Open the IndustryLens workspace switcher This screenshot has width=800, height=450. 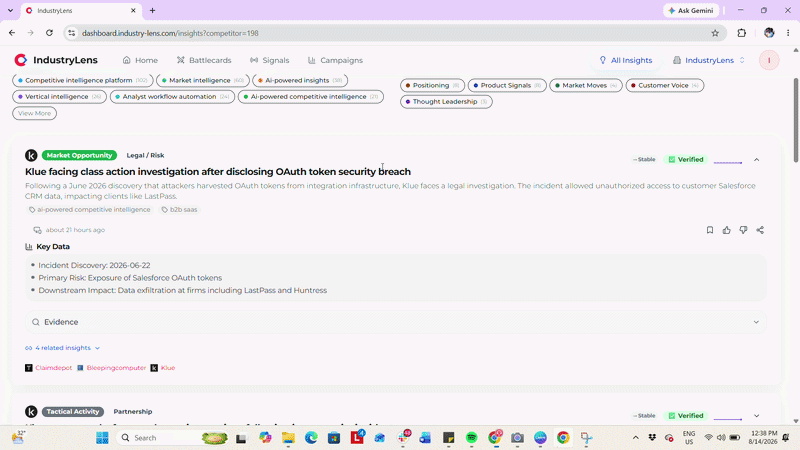point(709,60)
